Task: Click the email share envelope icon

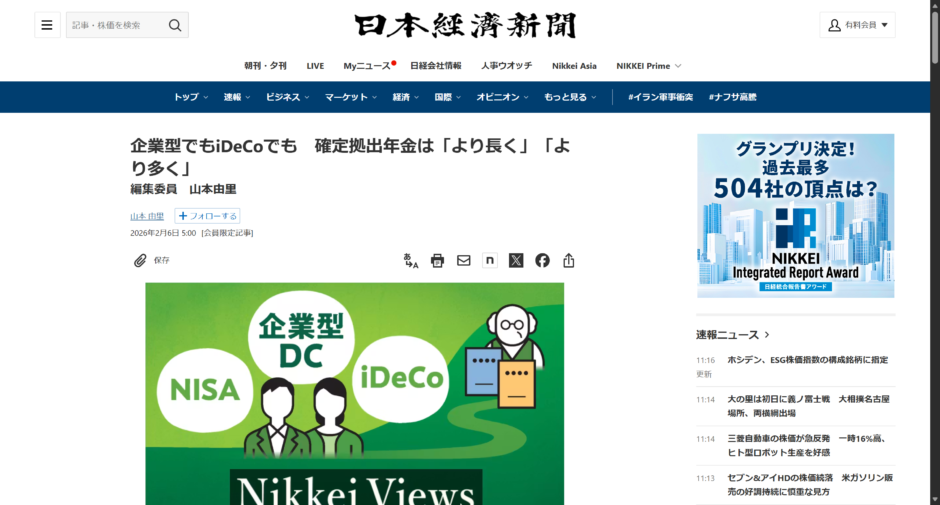Action: pyautogui.click(x=463, y=260)
